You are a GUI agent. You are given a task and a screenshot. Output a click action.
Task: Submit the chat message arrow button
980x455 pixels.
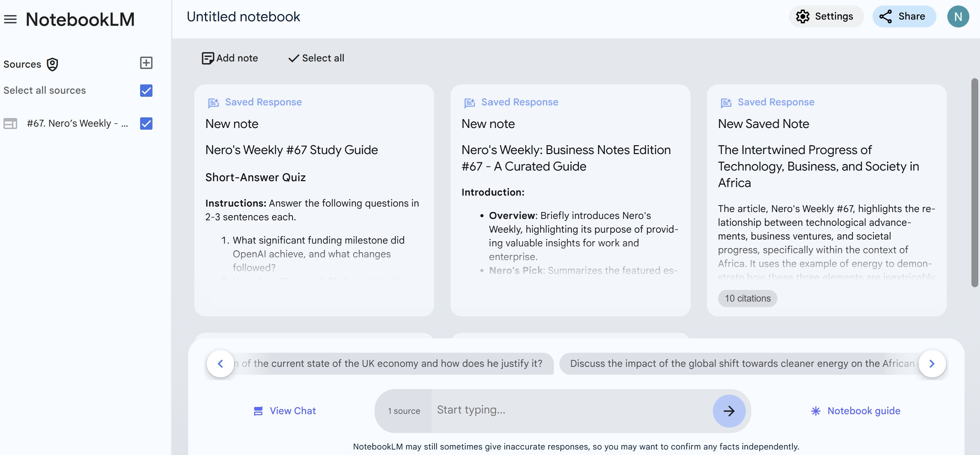(x=729, y=411)
